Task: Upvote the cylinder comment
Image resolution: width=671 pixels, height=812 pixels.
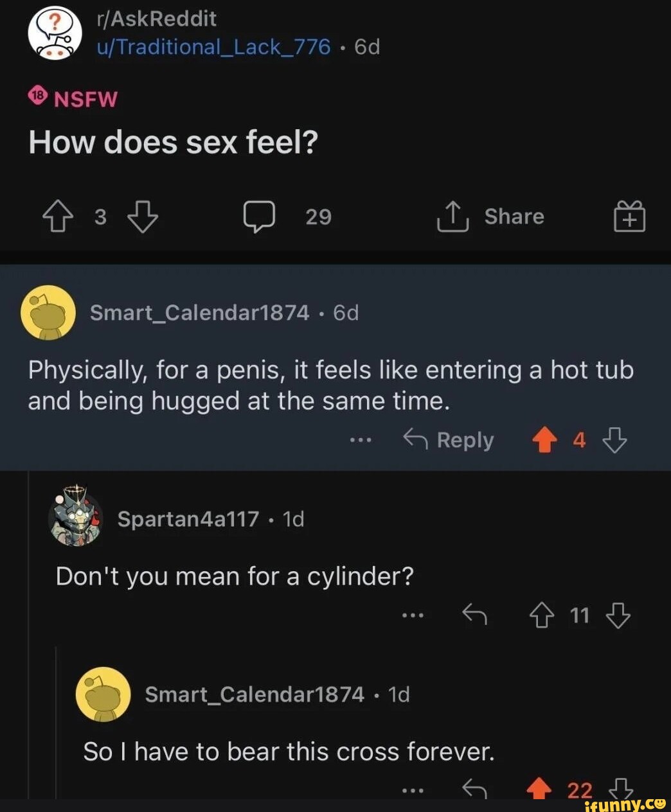Action: [x=541, y=615]
